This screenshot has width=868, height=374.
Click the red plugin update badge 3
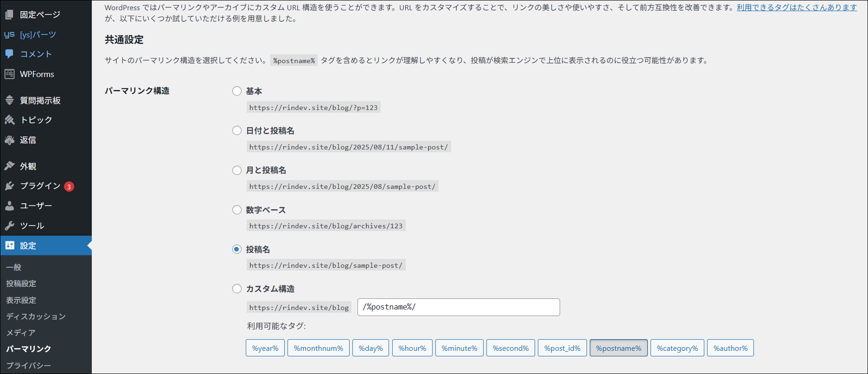tap(69, 187)
